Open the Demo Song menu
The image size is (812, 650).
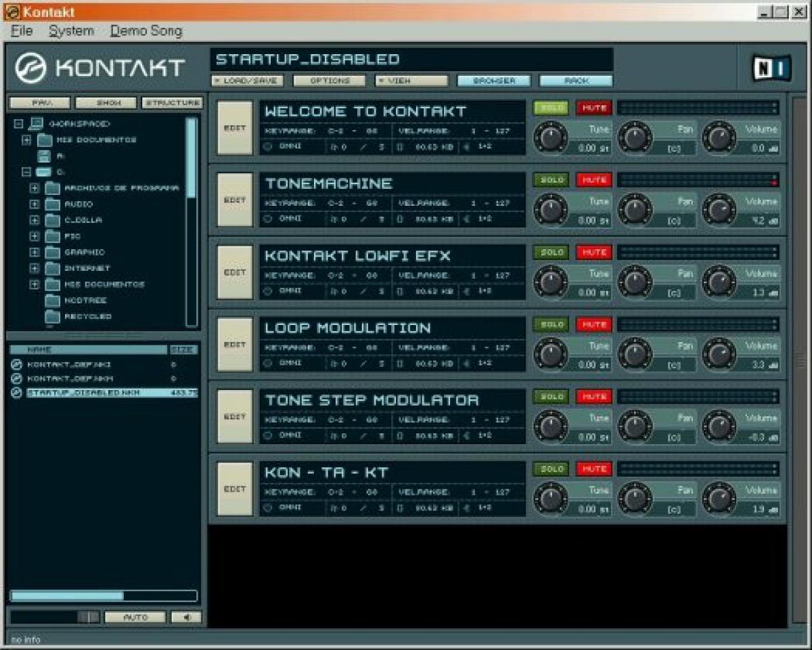click(146, 31)
